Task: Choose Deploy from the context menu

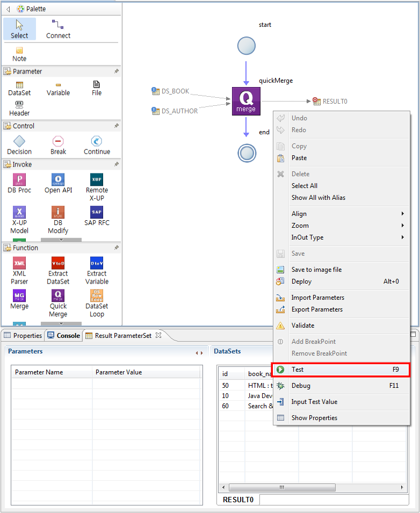Action: pos(341,281)
